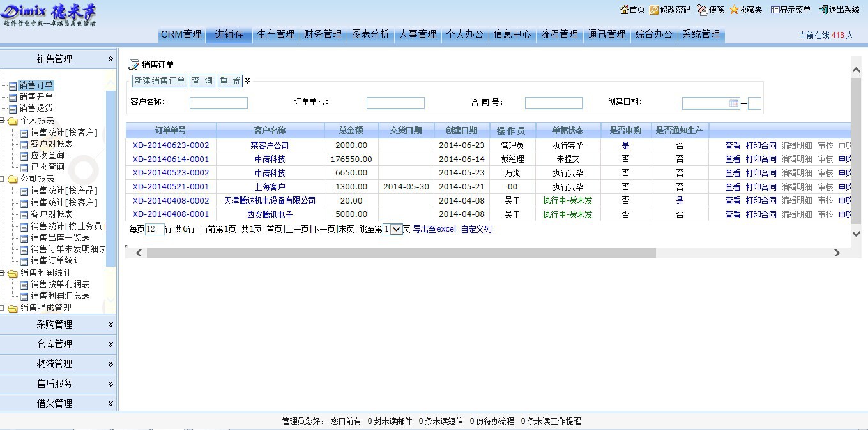
Task: Click 退出系统 logout icon
Action: 823,10
